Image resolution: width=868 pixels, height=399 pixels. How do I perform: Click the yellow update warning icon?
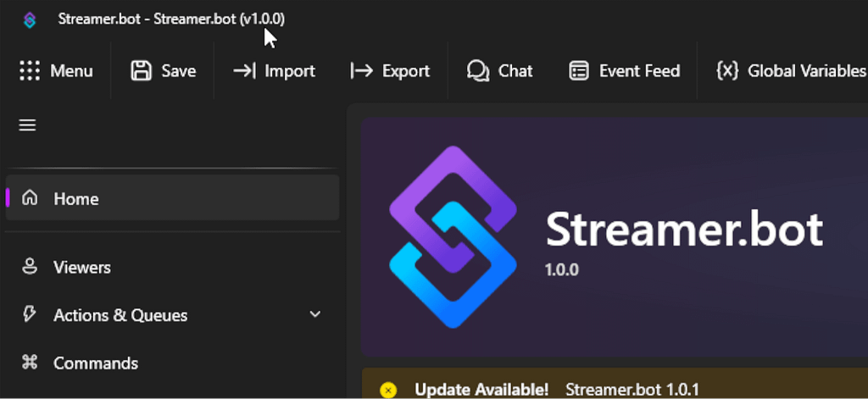(x=388, y=390)
